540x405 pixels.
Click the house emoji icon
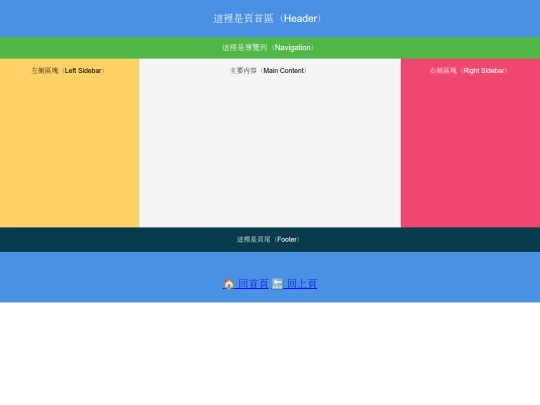pyautogui.click(x=229, y=284)
